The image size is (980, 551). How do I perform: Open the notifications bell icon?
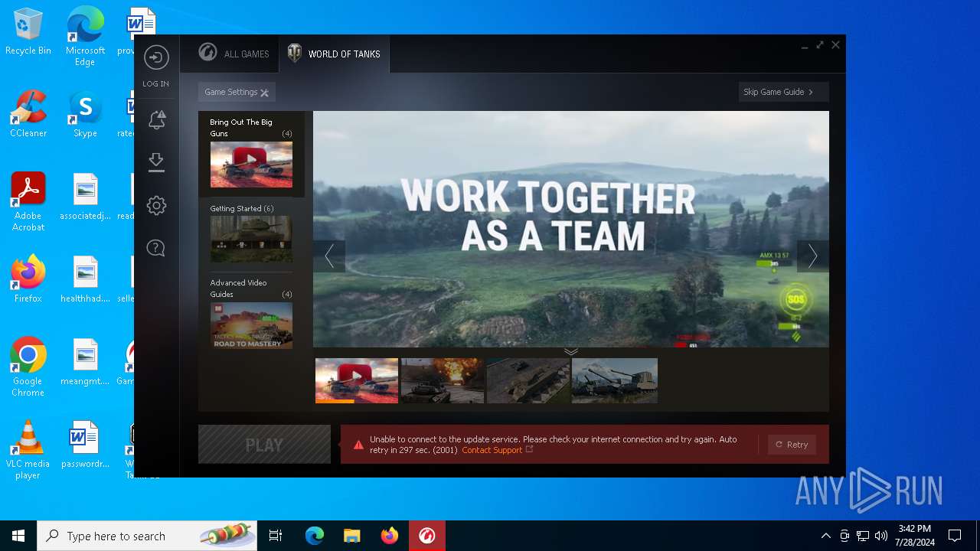click(x=156, y=119)
